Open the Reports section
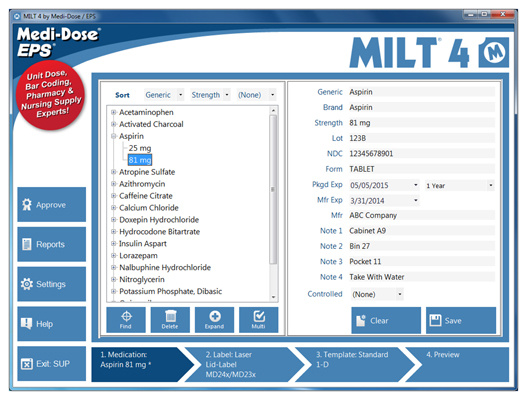 [52, 244]
